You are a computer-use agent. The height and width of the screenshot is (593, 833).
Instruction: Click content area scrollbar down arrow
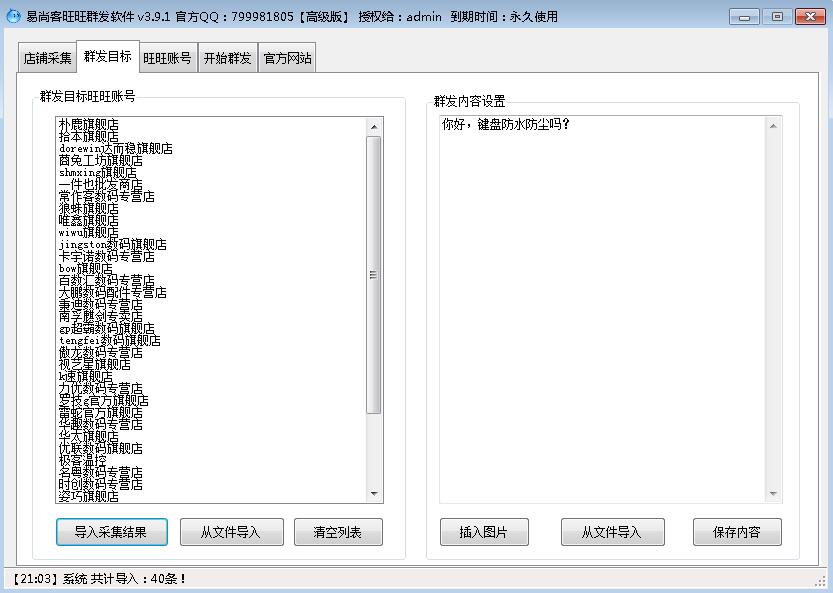click(x=772, y=495)
